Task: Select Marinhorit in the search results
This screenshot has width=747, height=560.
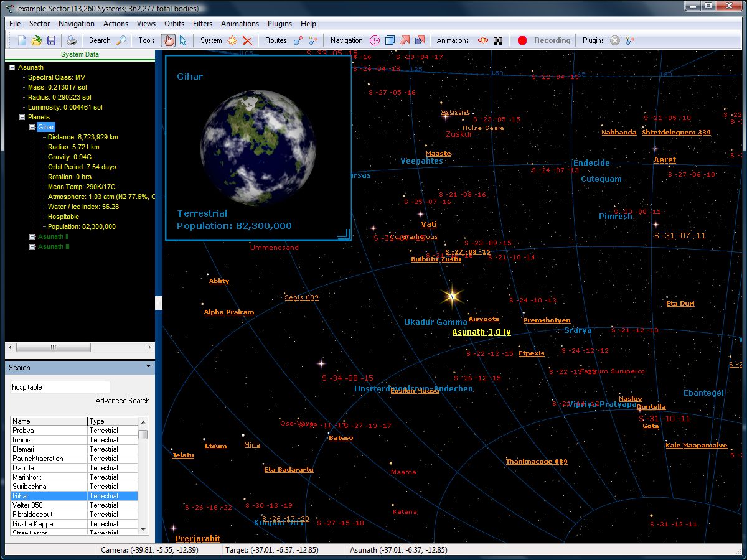Action: tap(74, 477)
